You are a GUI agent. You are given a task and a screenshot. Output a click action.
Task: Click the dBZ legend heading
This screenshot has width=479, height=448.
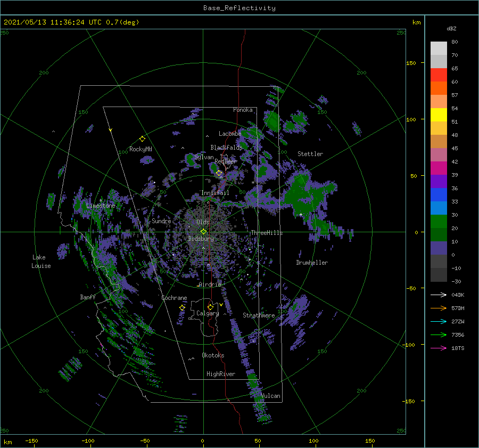click(451, 29)
